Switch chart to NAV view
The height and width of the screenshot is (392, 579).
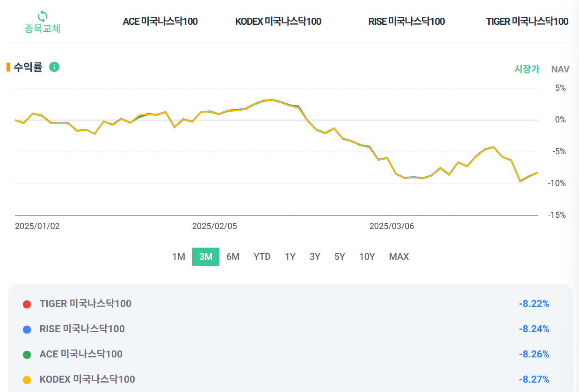click(x=560, y=69)
